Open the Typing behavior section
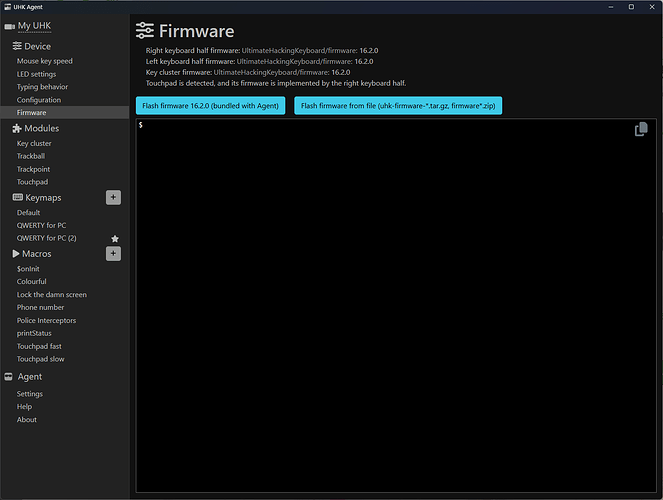 (41, 87)
